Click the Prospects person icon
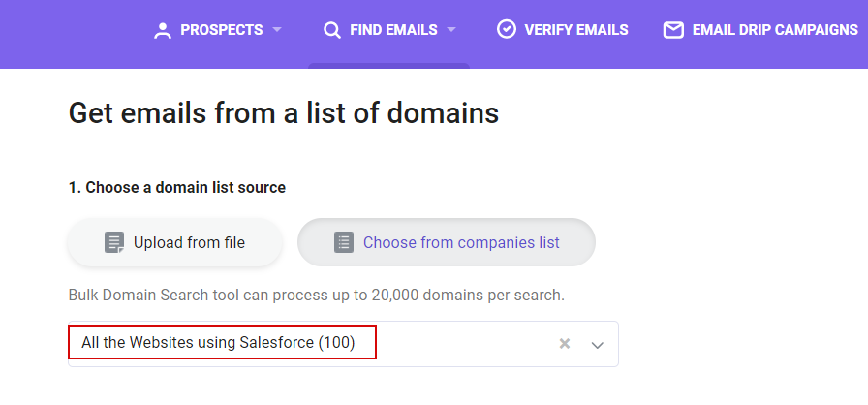Screen dimensions: 868x405 pyautogui.click(x=163, y=30)
